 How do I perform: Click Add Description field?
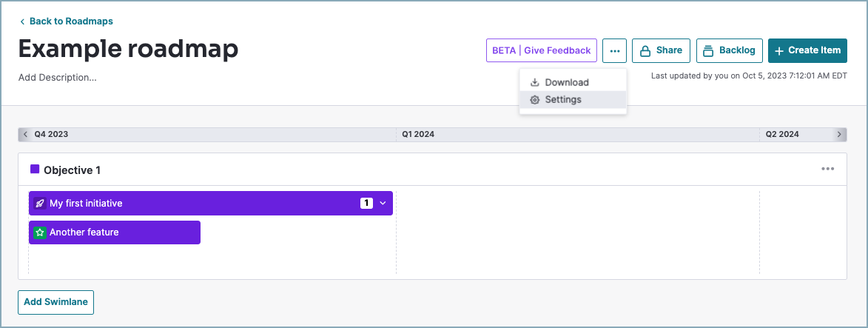(58, 78)
